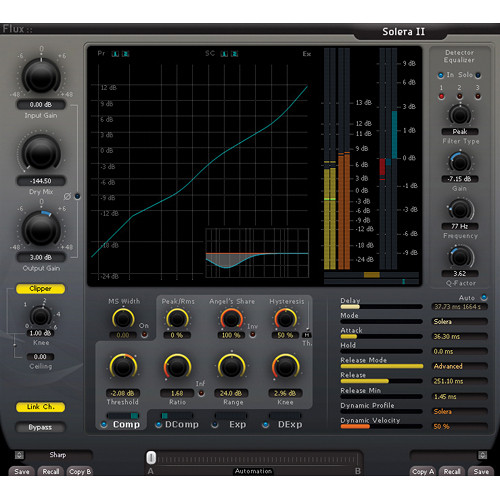Click the Threshold knob
500x500 pixels.
coord(123,367)
